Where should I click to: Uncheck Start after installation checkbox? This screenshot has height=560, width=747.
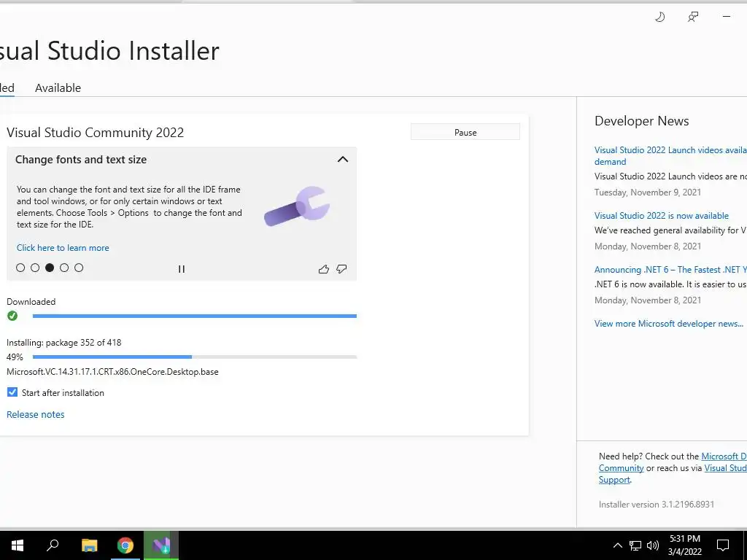tap(12, 392)
